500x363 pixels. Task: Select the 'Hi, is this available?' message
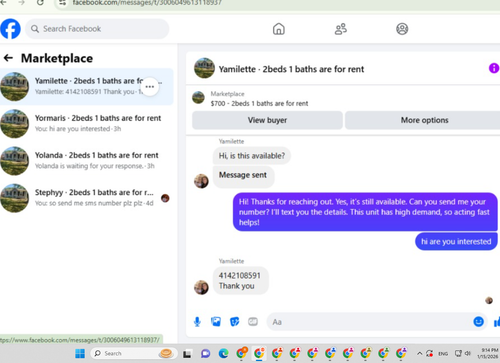(252, 156)
